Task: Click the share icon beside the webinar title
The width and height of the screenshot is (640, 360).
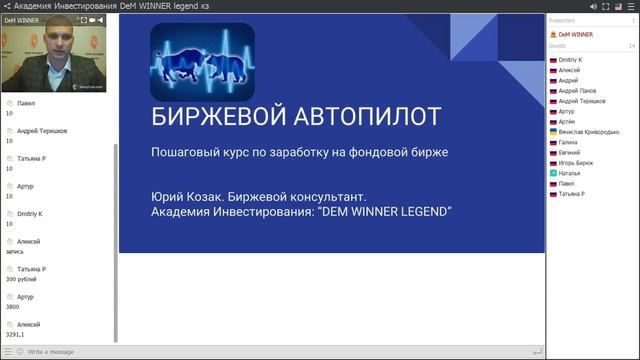Action: [x=7, y=6]
